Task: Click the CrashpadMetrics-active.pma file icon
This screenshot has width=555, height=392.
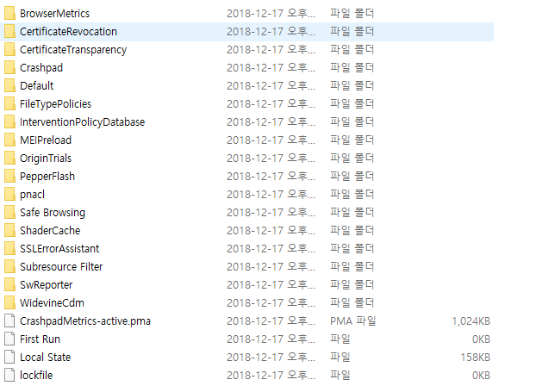Action: [9, 320]
